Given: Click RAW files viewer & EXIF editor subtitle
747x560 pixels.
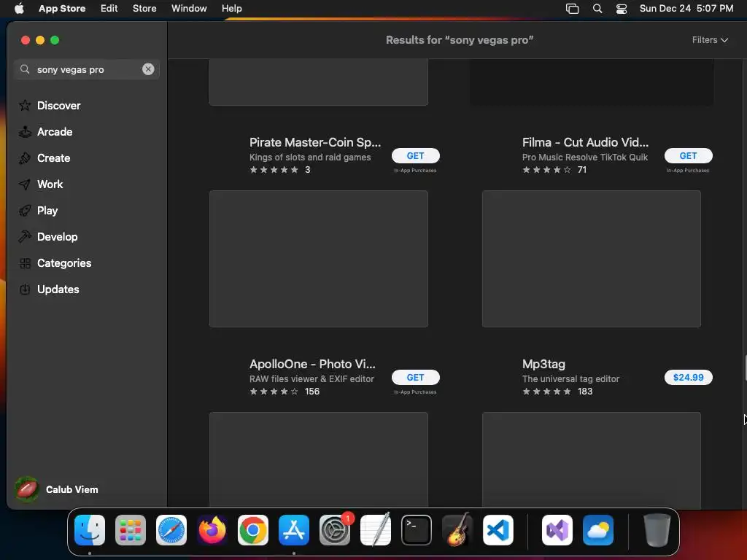Looking at the screenshot, I should coord(311,378).
